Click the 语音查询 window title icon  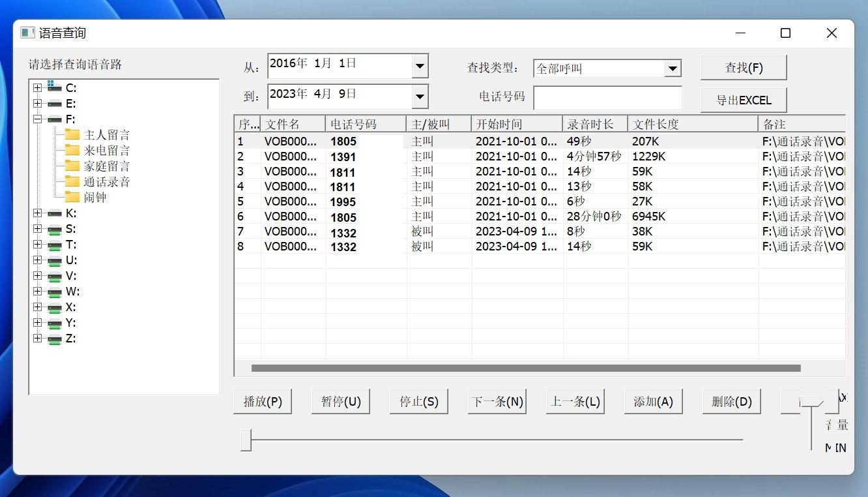pyautogui.click(x=27, y=33)
